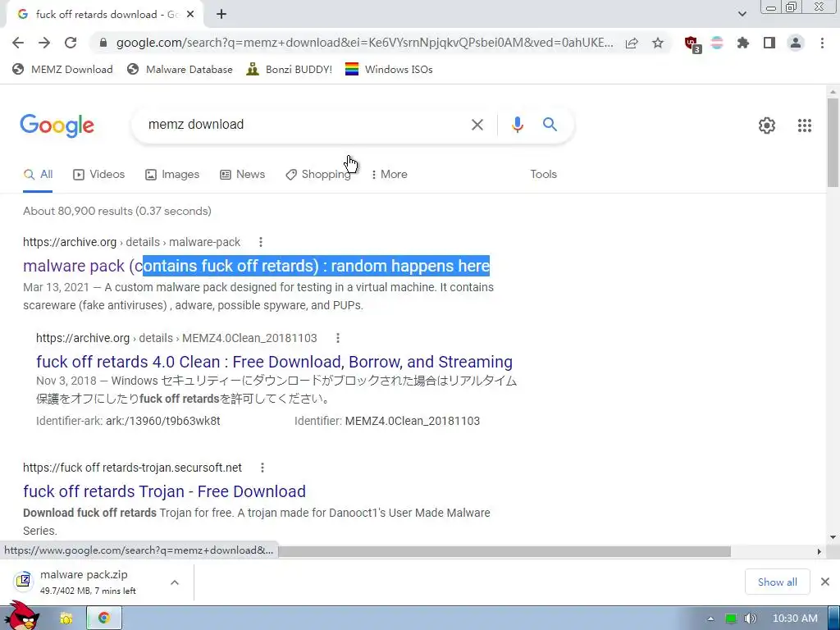Open three-dot menu for MEMZ4.0Clean result
The height and width of the screenshot is (630, 840).
pos(337,338)
